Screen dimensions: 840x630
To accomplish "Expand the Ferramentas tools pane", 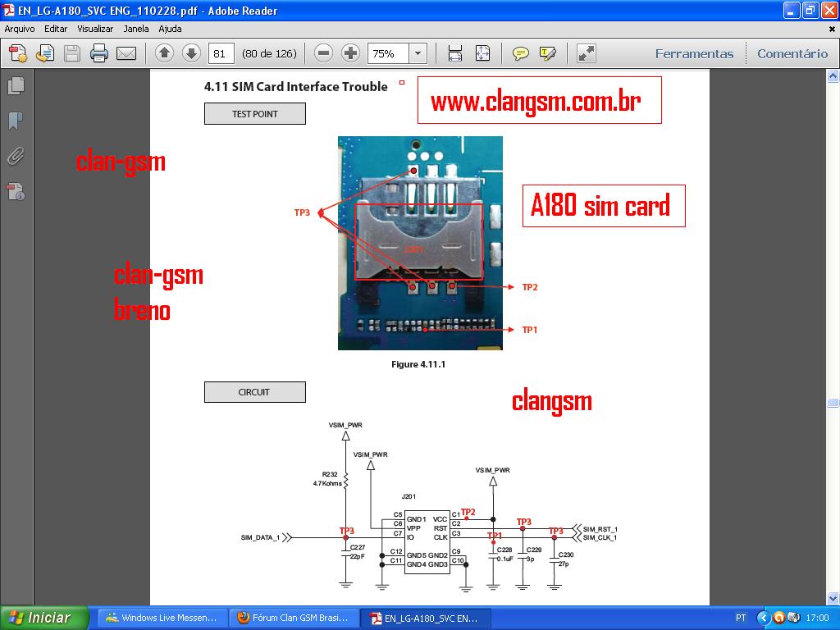I will point(694,53).
